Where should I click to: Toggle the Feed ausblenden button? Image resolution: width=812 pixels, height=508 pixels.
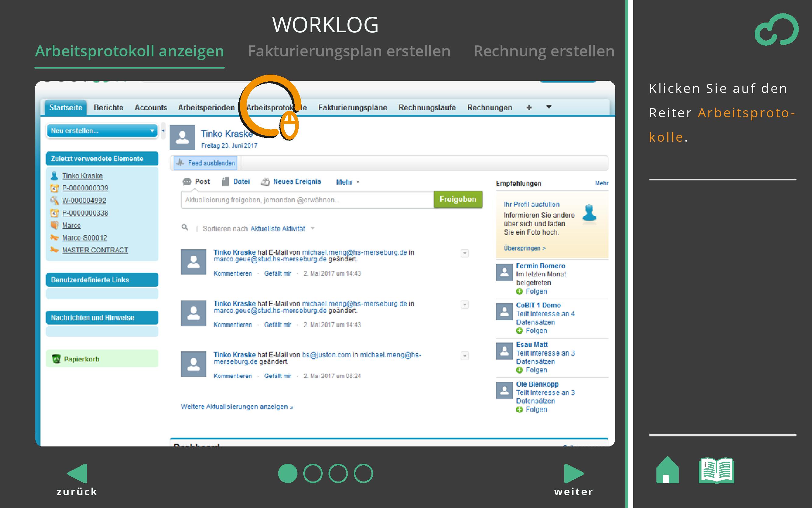point(206,163)
